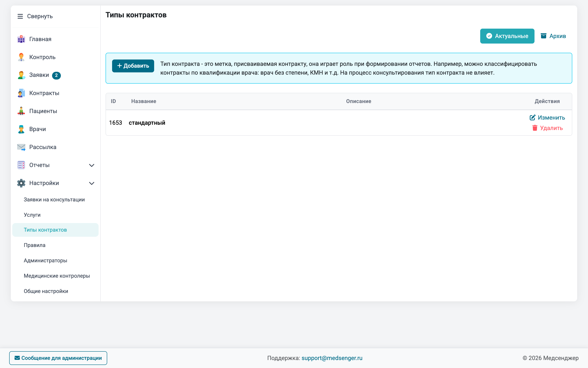Screen dimensions: 588x368
Task: Click the Контроль person icon
Action: pos(21,57)
